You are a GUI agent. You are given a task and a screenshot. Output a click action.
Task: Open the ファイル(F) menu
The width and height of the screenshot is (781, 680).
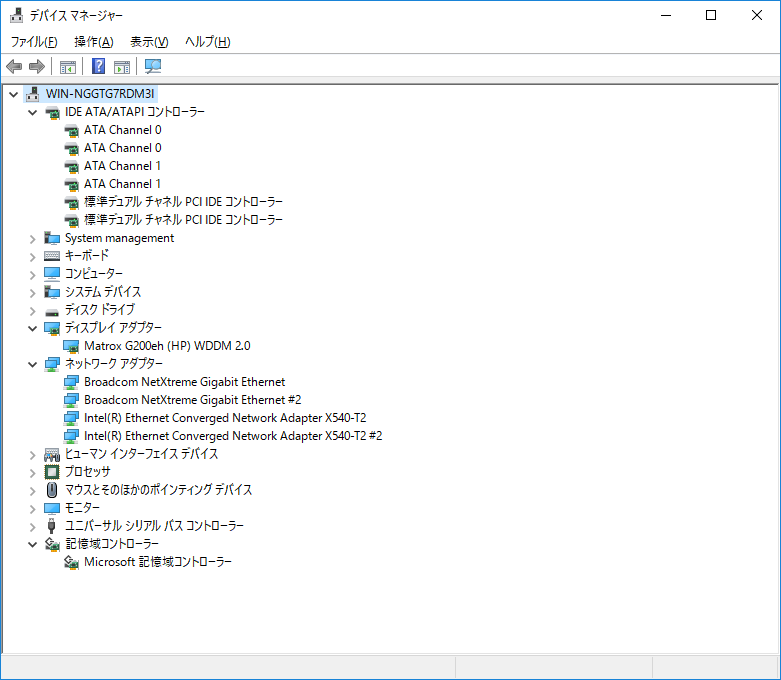34,42
